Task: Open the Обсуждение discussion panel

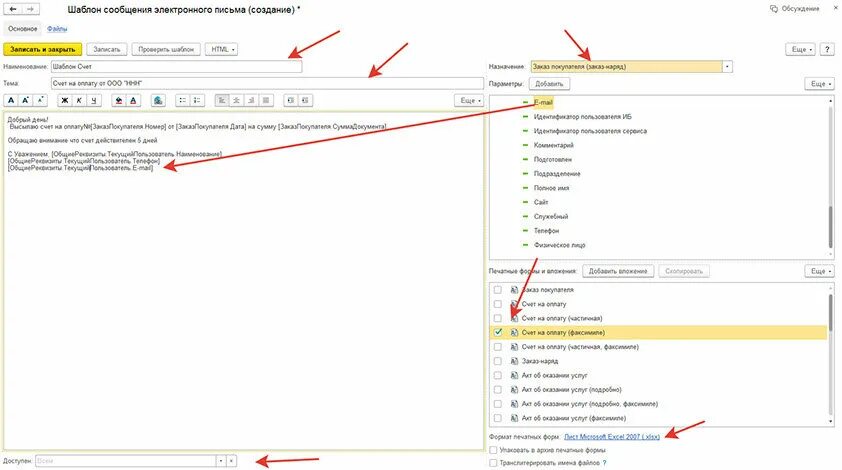Action: pyautogui.click(x=795, y=9)
